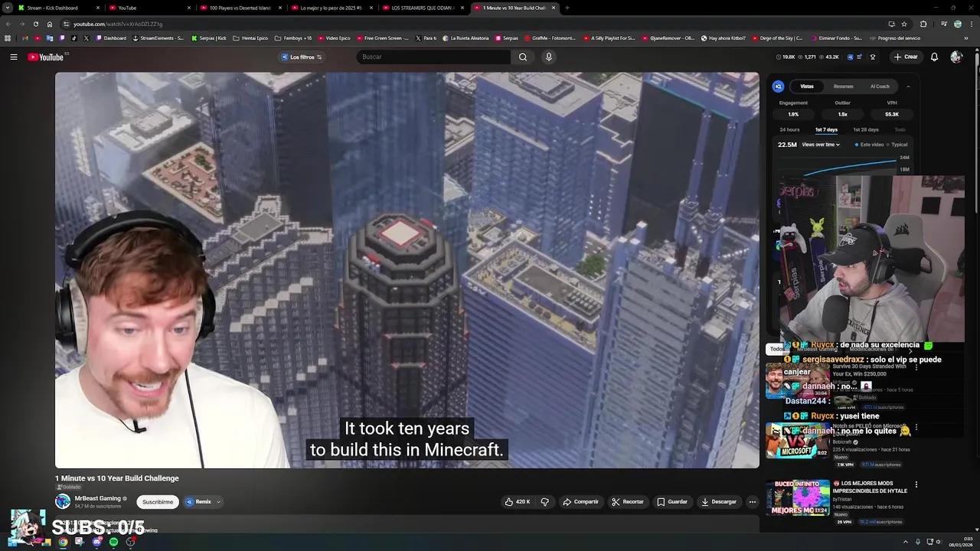980x551 pixels.
Task: Click the browser address bar URL
Action: tap(118, 24)
